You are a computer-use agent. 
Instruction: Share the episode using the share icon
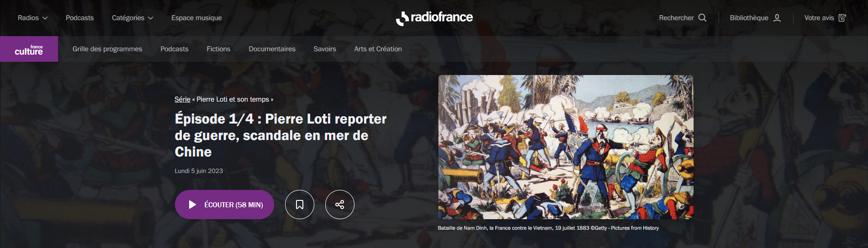tap(340, 205)
